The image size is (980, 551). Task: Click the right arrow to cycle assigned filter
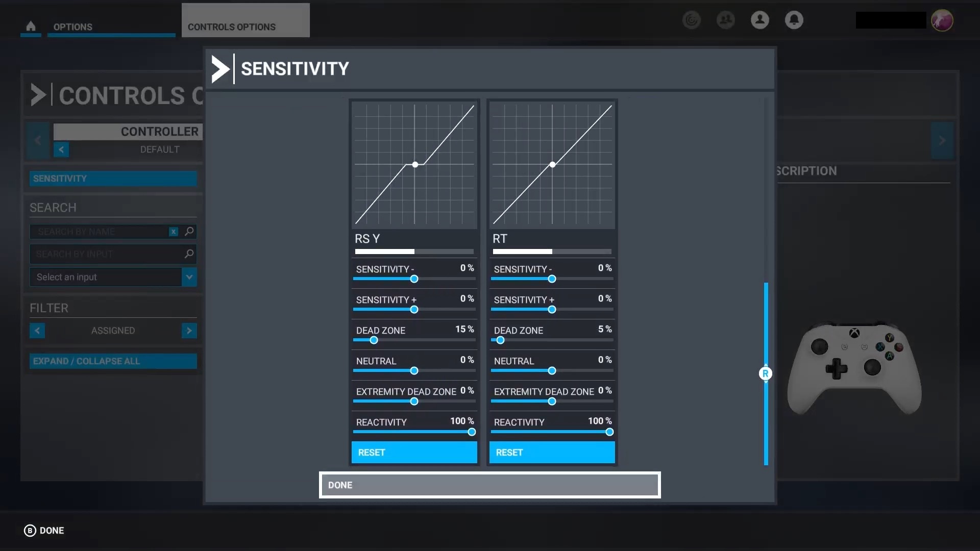click(x=189, y=330)
